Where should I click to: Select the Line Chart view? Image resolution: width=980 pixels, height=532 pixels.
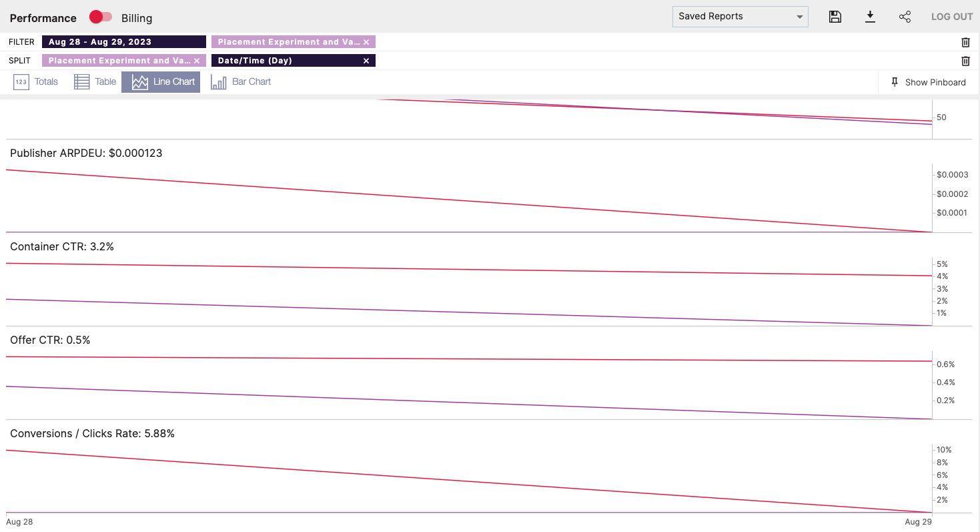point(161,82)
